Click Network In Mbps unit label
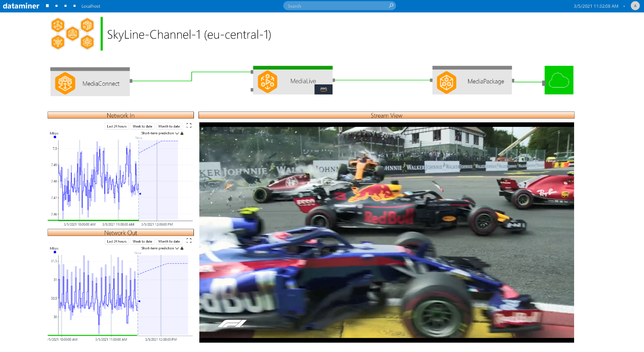This screenshot has height=352, width=644. [x=54, y=134]
